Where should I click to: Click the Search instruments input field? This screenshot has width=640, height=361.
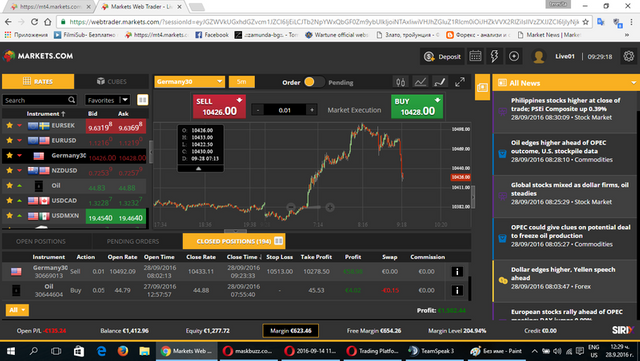(x=36, y=100)
